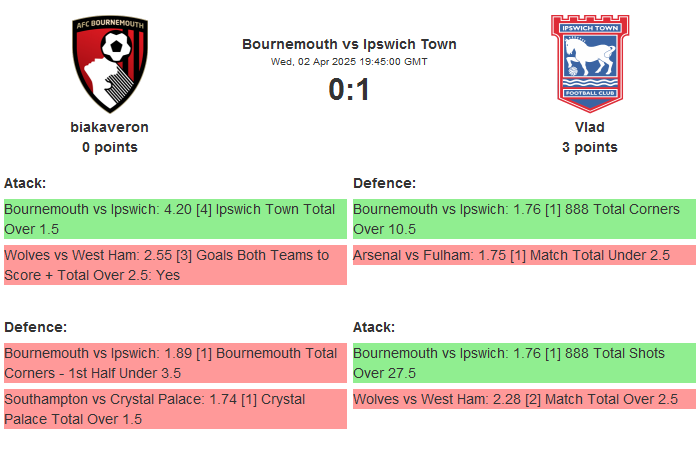
Task: Click Vlad's 3 points label
Action: tap(589, 147)
